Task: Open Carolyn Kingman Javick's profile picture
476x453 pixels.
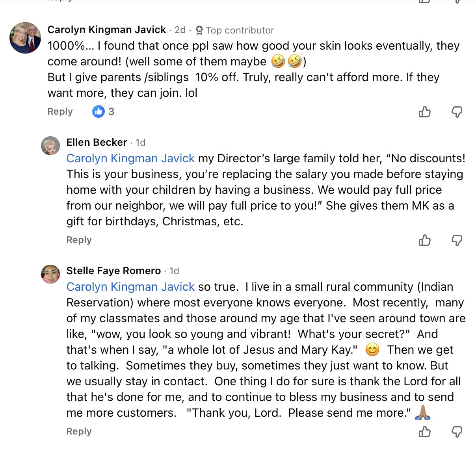Action: pos(25,38)
